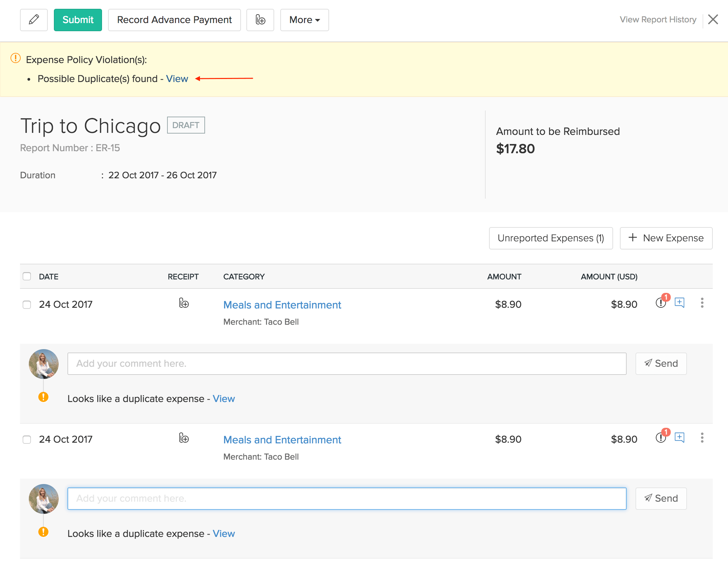Open three-dot menu for second expense
The width and height of the screenshot is (728, 562).
coord(702,437)
